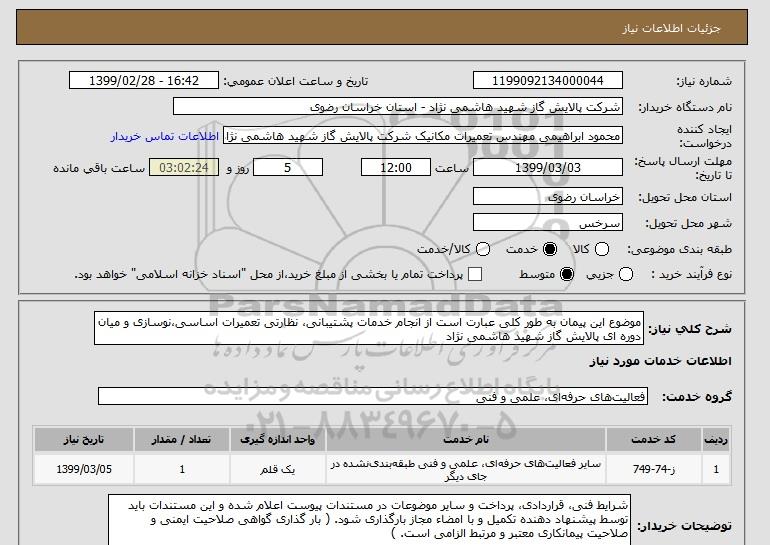Image resolution: width=770 pixels, height=545 pixels.
Task: Toggle the اسناد خزانه اسلامی payment checkbox
Action: point(475,274)
